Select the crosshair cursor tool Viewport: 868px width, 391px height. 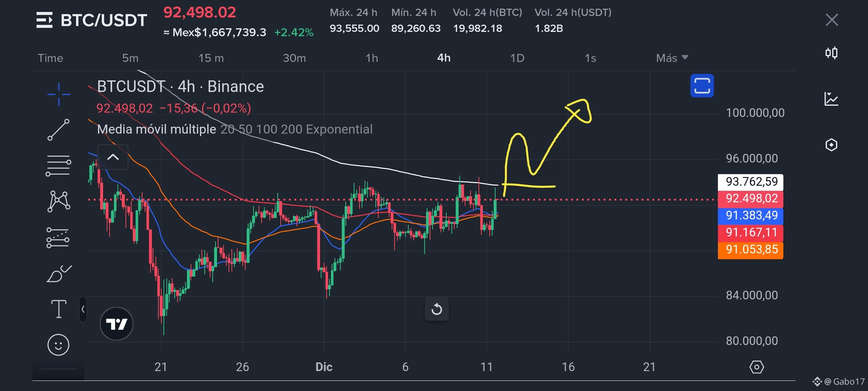tap(59, 94)
